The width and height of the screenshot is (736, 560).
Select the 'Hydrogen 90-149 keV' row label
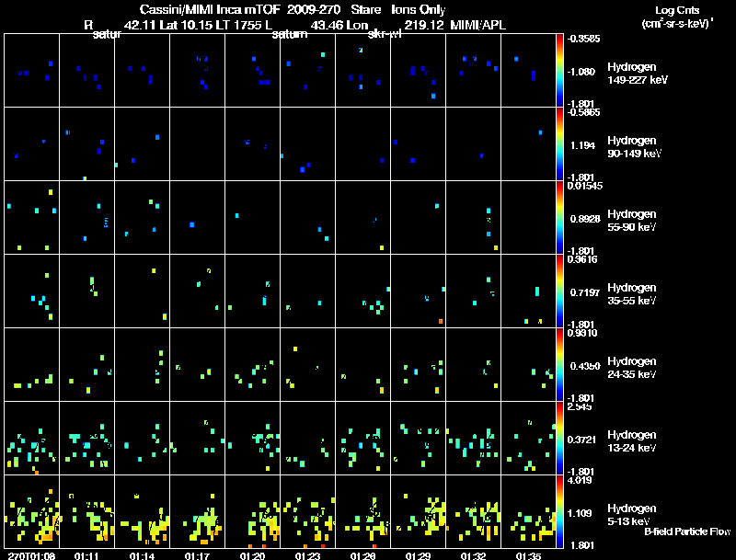[634, 147]
